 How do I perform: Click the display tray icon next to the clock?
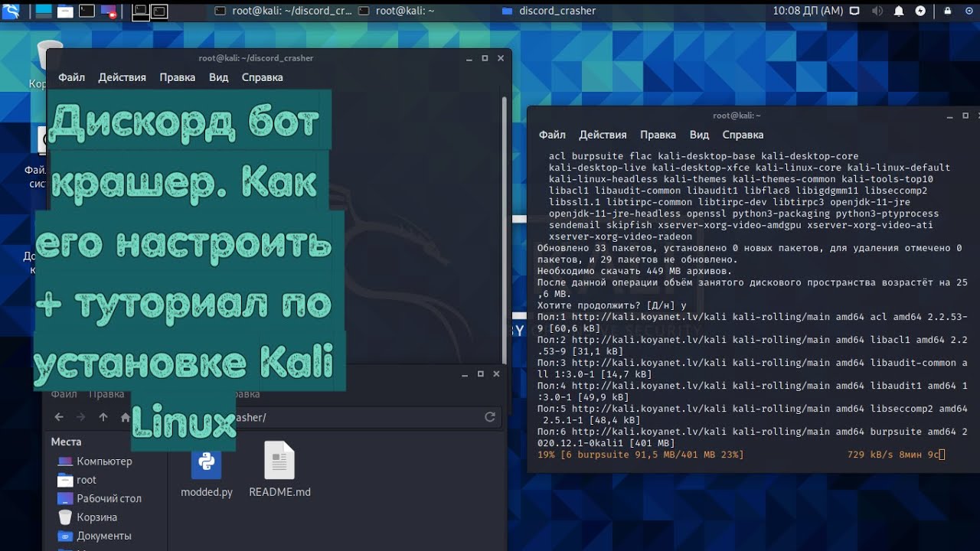coord(855,11)
